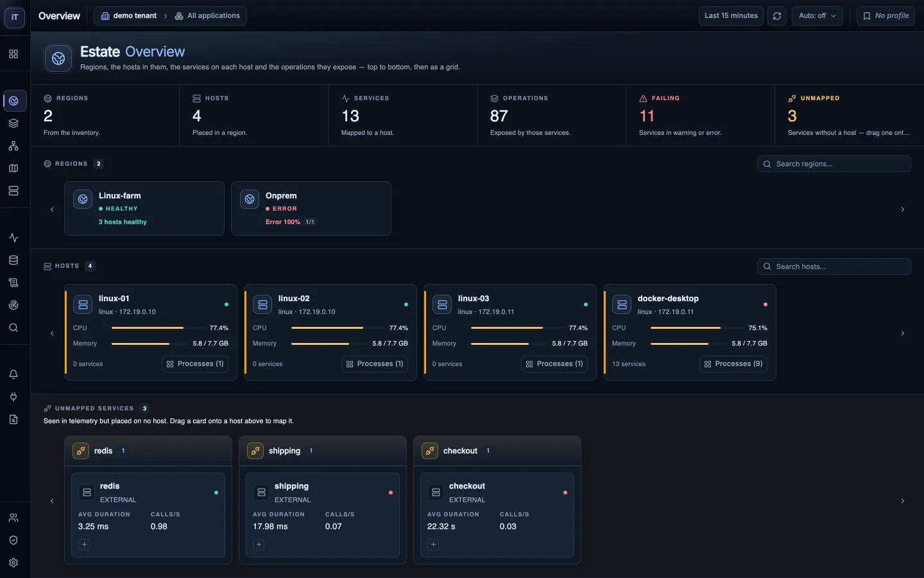The height and width of the screenshot is (578, 924).
Task: Open the No profile selector
Action: pos(886,16)
